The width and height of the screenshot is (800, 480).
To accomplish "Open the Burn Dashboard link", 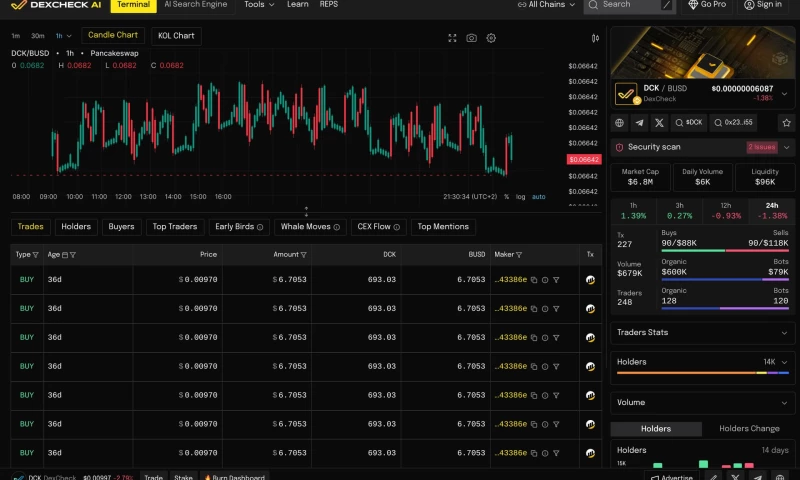I will (x=234, y=477).
